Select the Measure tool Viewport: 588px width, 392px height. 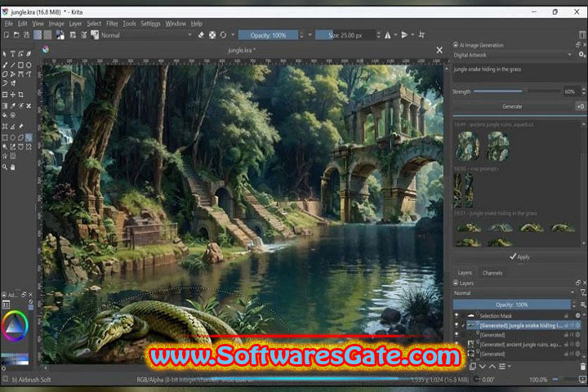point(13,127)
